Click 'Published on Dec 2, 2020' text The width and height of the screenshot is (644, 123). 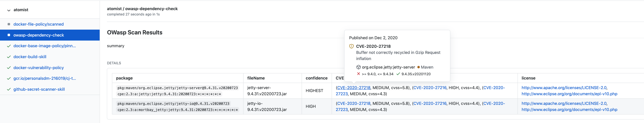(373, 38)
